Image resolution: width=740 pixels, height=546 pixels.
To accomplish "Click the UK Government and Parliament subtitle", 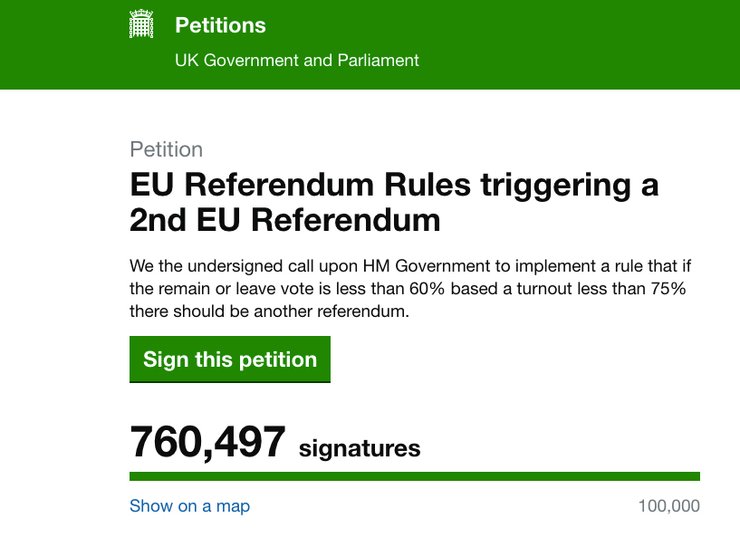I will pos(297,60).
